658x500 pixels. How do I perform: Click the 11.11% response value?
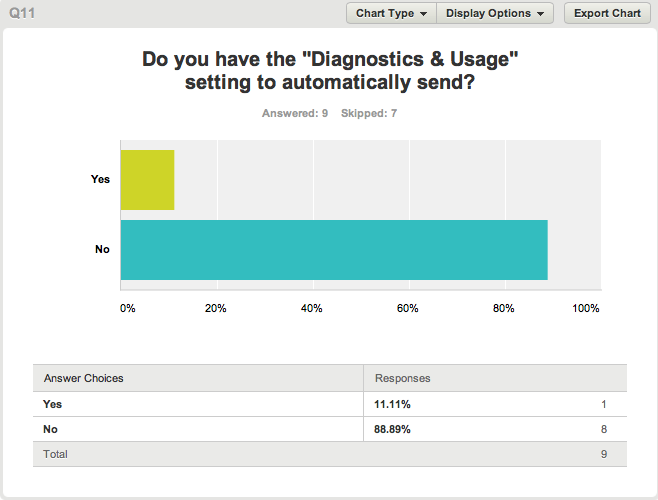[392, 404]
